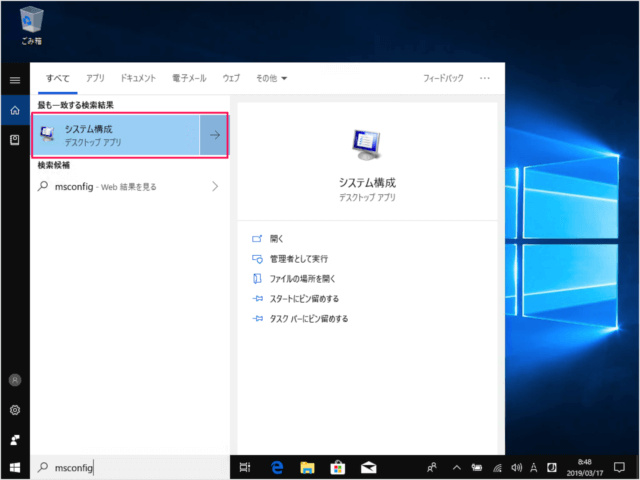Click the Task View icon

[245, 467]
